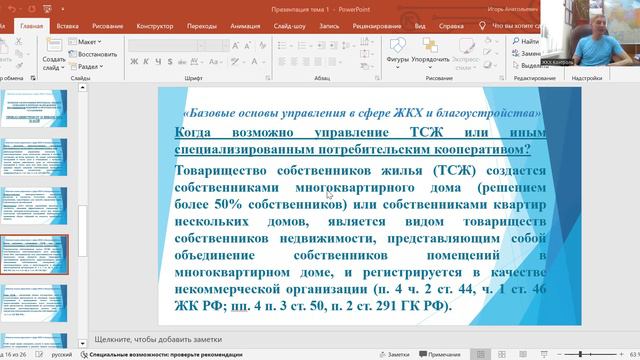This screenshot has width=640, height=360.
Task: Click the spell check icon in status bar
Action: (x=39, y=354)
